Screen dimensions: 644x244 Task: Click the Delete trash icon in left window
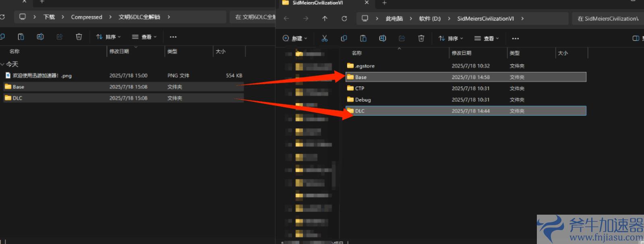(79, 37)
